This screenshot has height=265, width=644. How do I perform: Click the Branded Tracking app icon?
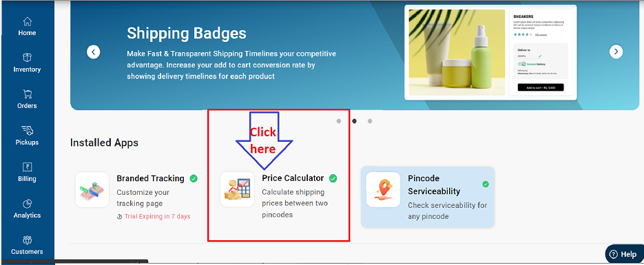(x=92, y=189)
